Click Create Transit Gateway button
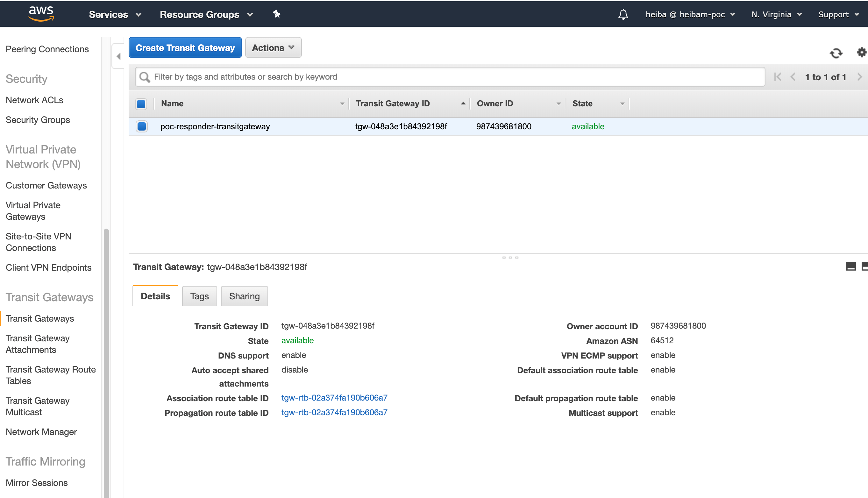Viewport: 868px width, 498px height. coord(185,47)
